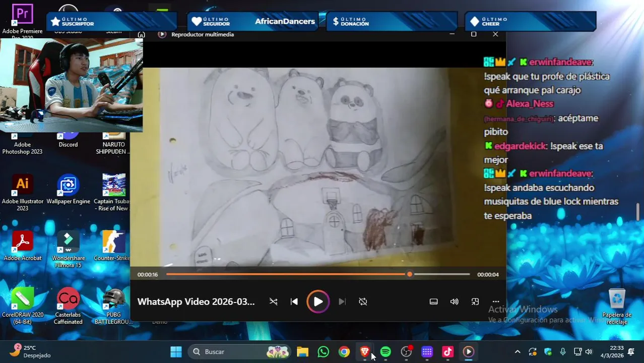Click the Último Cheer overlay banner

coord(530,21)
